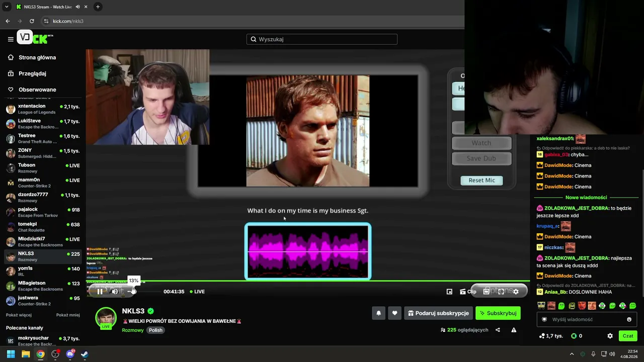
Task: Report the stream using warning icon
Action: tap(514, 330)
